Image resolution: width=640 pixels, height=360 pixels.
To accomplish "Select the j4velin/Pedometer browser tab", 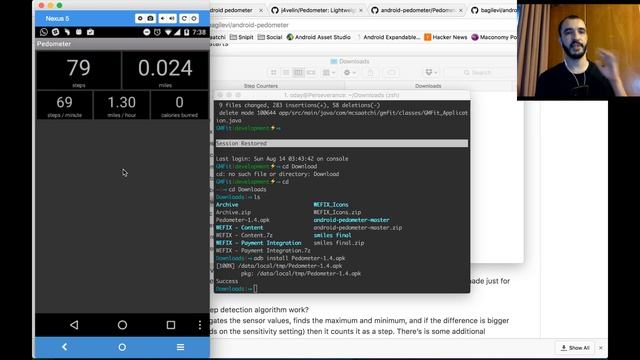I will pos(316,10).
